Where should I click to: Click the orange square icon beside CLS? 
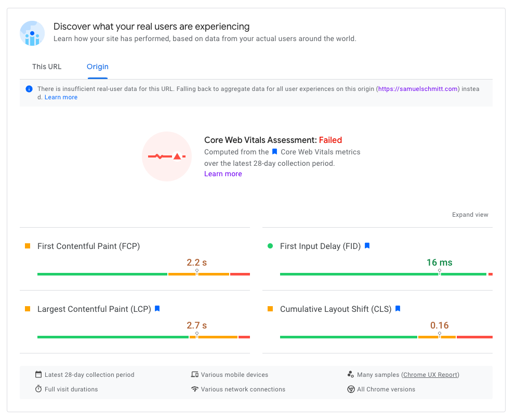[270, 309]
